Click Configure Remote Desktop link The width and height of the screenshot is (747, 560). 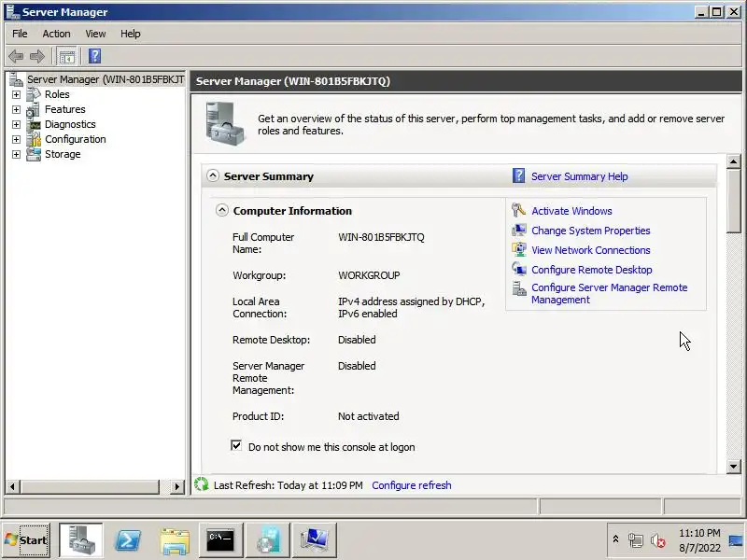[x=592, y=270]
